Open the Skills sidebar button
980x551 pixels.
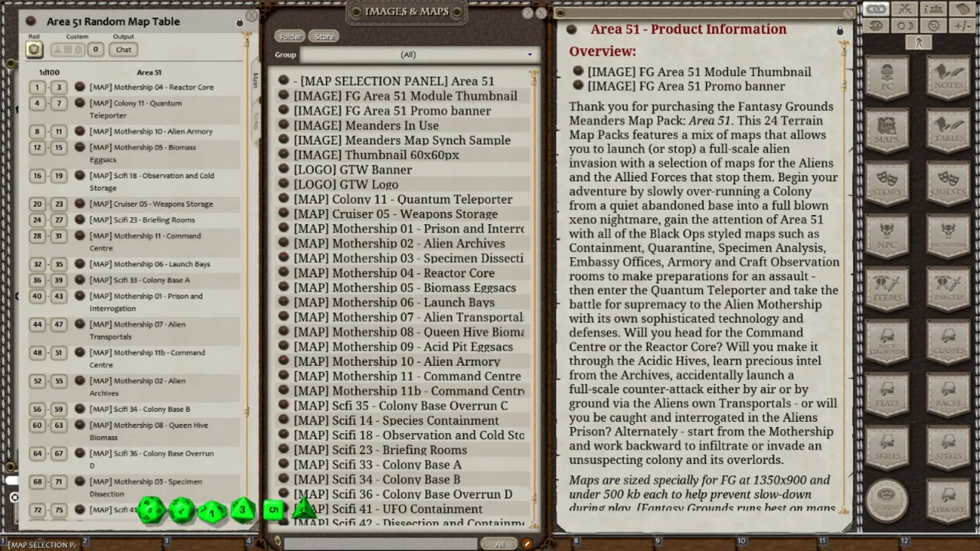coord(887,448)
